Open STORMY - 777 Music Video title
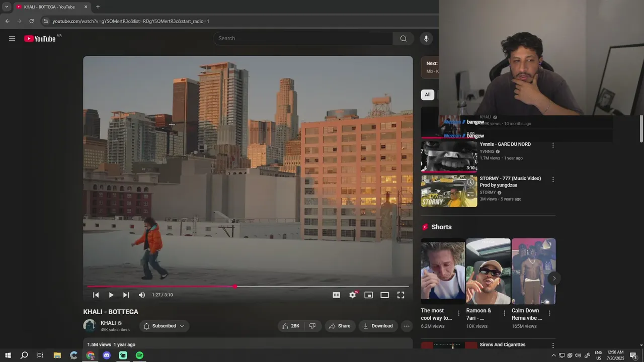 pyautogui.click(x=510, y=182)
